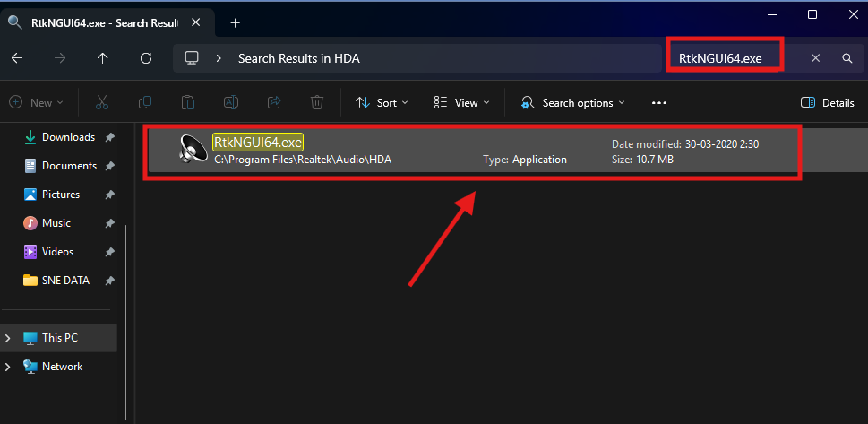The height and width of the screenshot is (424, 868).
Task: Click 'Search Results in HDA' breadcrumb
Action: pyautogui.click(x=299, y=58)
